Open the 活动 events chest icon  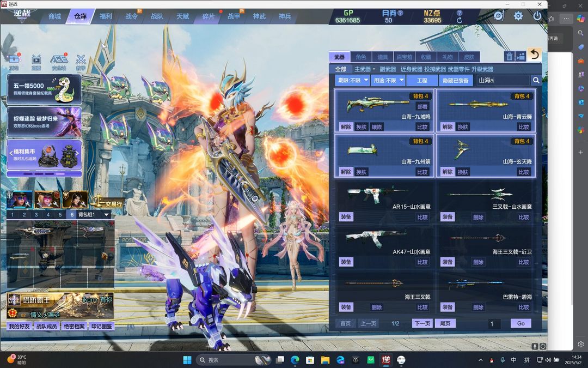point(14,61)
